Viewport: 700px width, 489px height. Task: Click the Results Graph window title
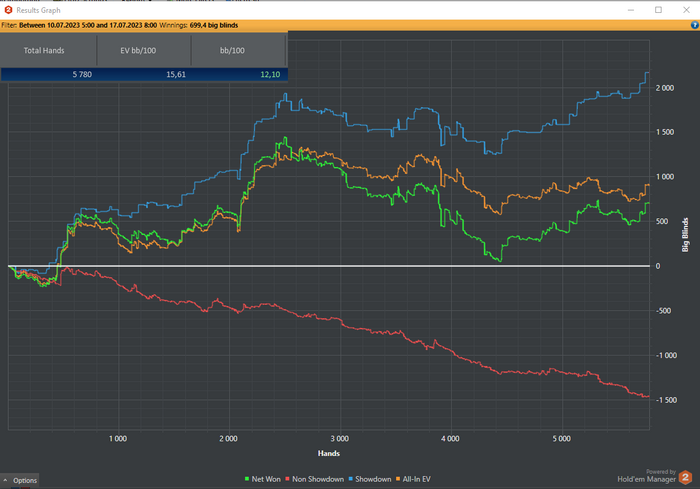pos(38,10)
